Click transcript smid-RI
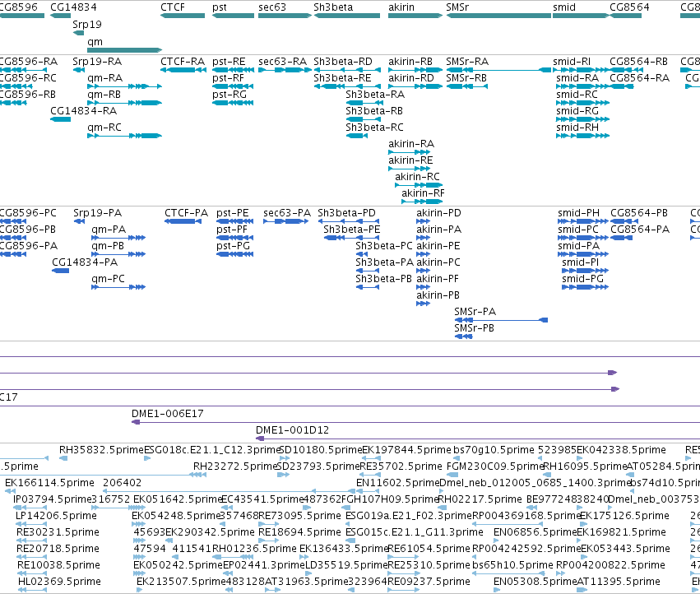This screenshot has height=594, width=700. pyautogui.click(x=581, y=70)
